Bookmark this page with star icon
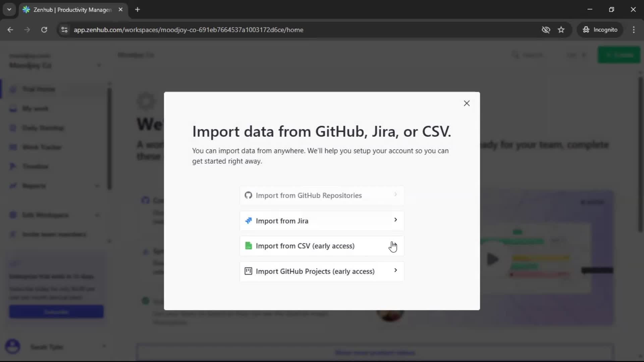The image size is (644, 362). click(x=561, y=30)
